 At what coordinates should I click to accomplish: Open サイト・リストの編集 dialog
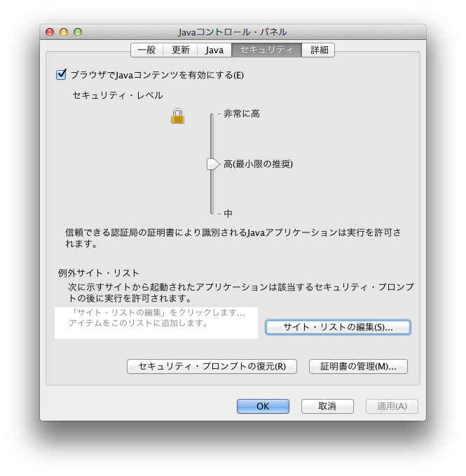point(338,327)
